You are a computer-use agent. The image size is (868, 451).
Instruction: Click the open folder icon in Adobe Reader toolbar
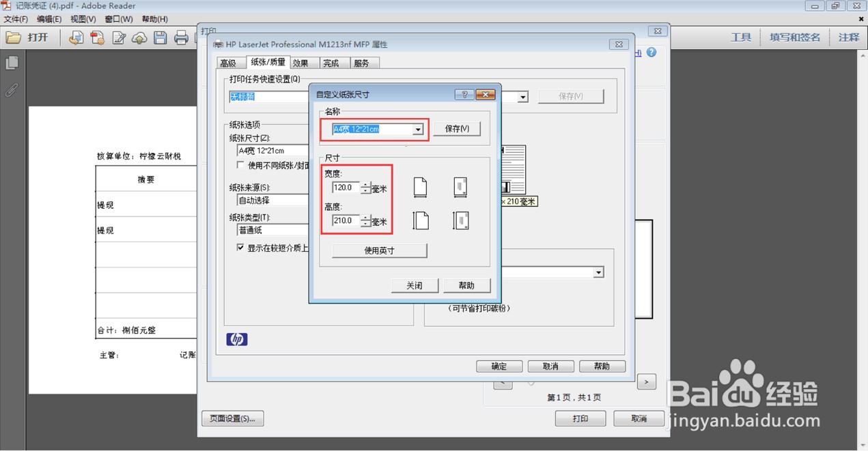14,38
